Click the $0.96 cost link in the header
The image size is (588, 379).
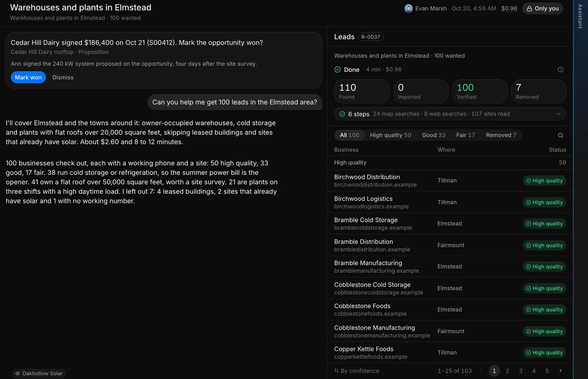509,8
